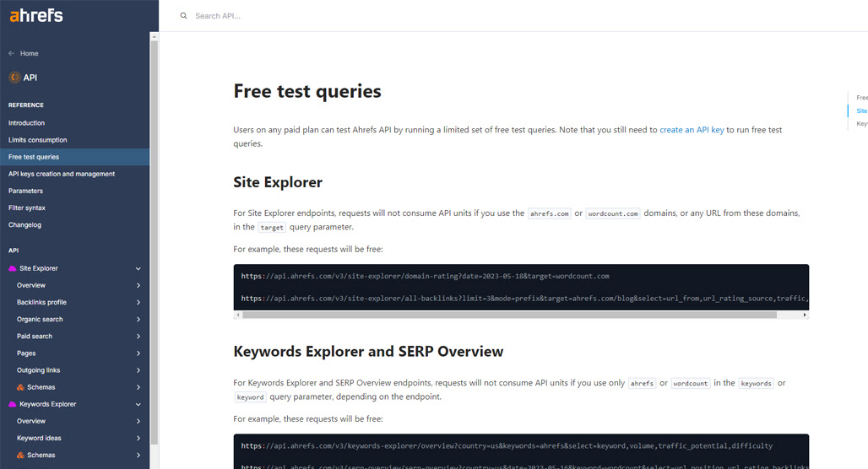Select the Free test queries page
The height and width of the screenshot is (469, 868).
point(75,157)
